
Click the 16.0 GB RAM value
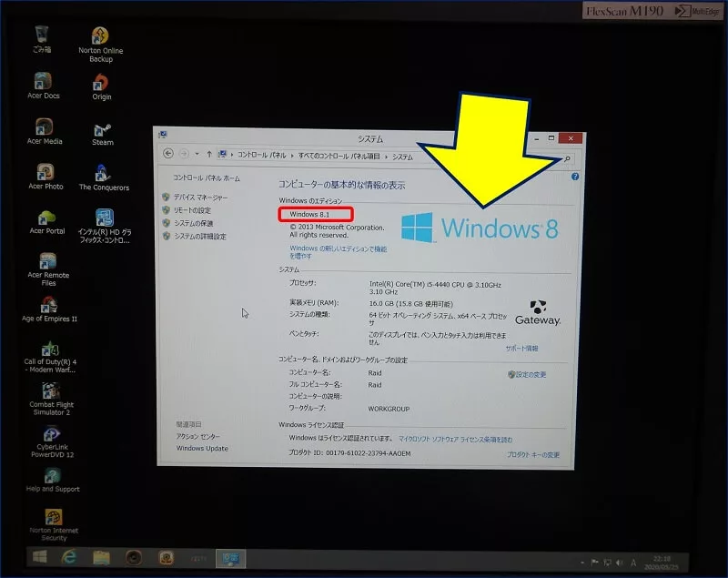(x=410, y=304)
